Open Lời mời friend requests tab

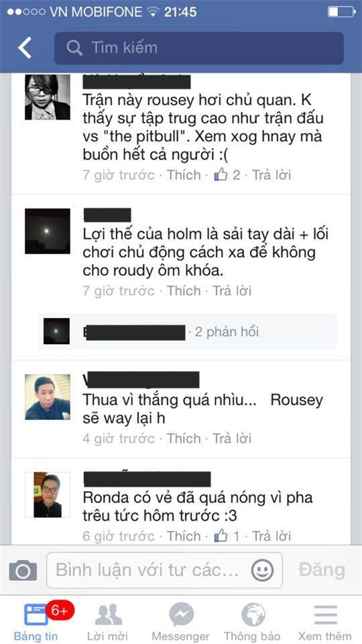[x=108, y=622]
